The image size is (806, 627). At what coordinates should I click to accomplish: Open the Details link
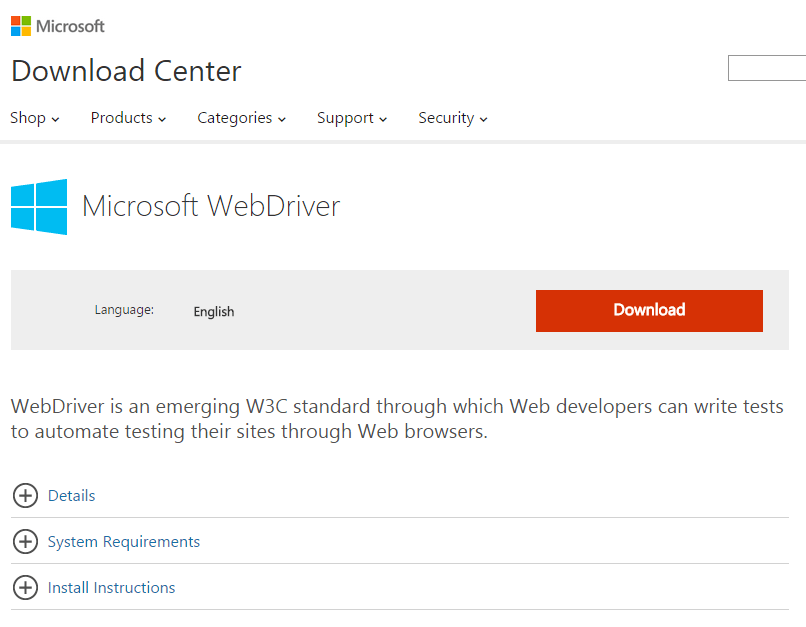point(71,495)
